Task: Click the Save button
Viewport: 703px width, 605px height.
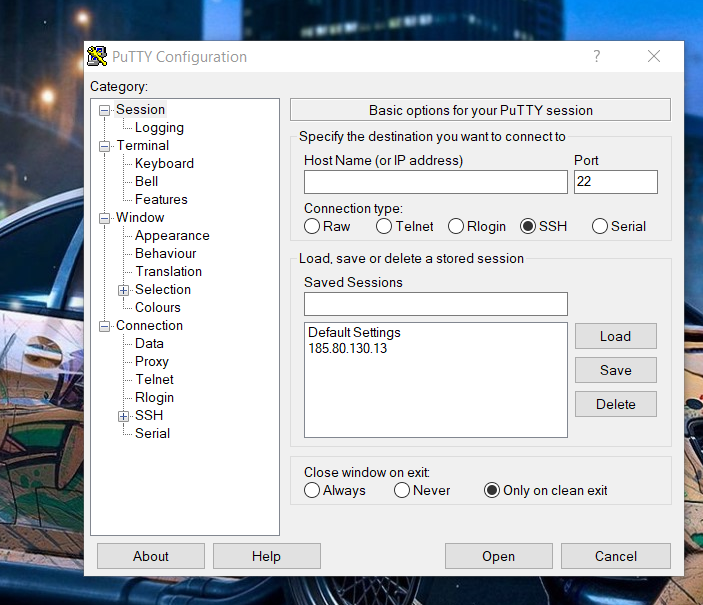Action: click(616, 370)
